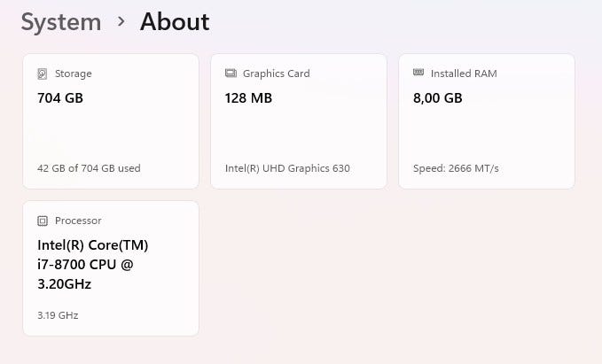Screen dimensions: 602x364
Task: Click the Storage drive icon
Action: 43,74
